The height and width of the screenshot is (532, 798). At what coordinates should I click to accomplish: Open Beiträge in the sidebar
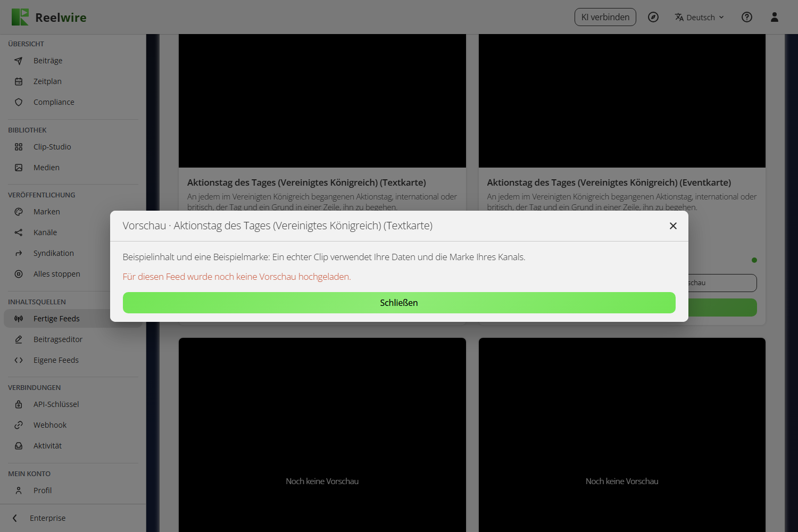[73, 61]
